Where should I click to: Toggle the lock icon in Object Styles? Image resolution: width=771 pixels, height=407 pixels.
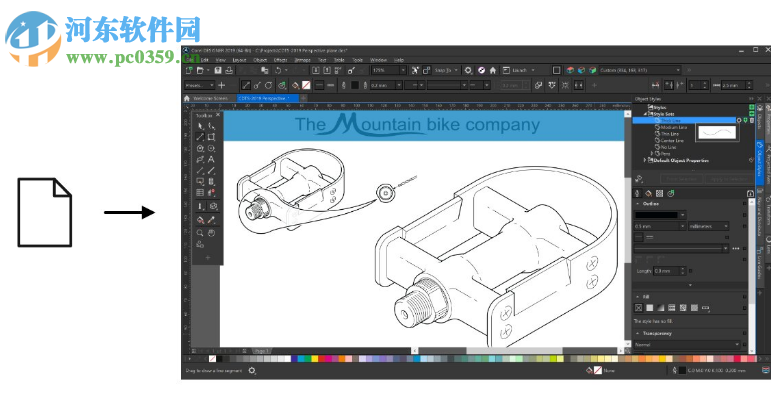(750, 194)
